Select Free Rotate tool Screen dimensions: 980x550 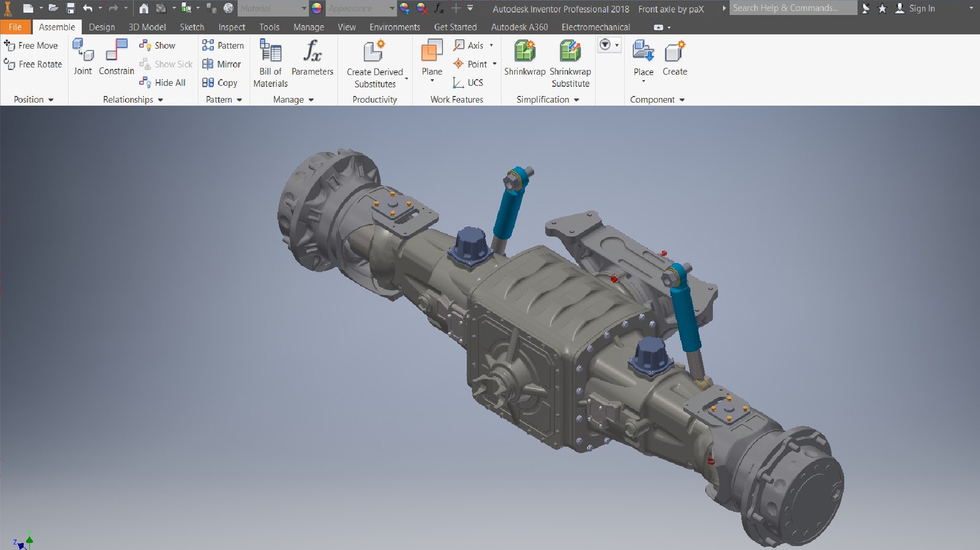pyautogui.click(x=33, y=64)
